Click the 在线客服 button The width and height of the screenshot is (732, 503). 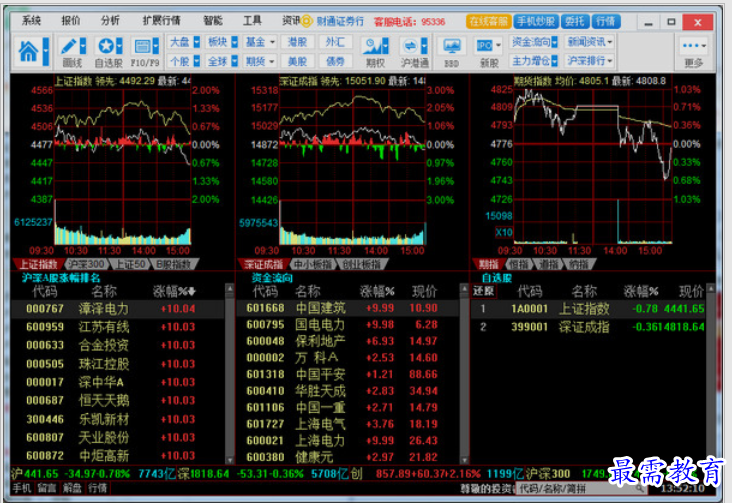point(487,20)
